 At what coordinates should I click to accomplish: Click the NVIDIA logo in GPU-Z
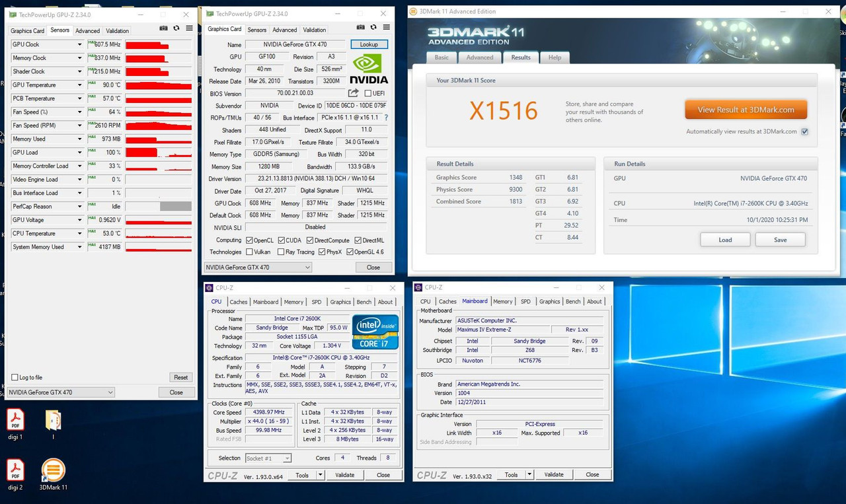pos(367,69)
